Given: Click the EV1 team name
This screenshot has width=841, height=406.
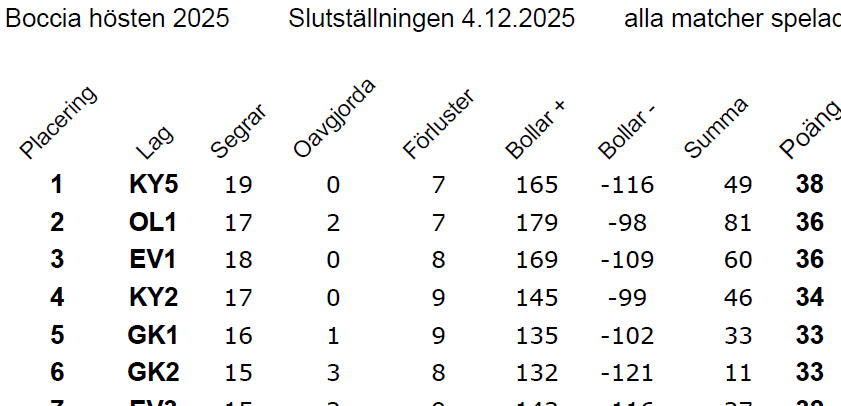Looking at the screenshot, I should (153, 260).
